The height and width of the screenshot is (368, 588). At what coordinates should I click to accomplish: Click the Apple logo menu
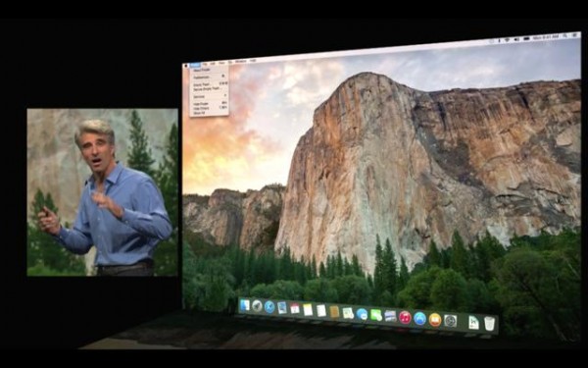186,66
